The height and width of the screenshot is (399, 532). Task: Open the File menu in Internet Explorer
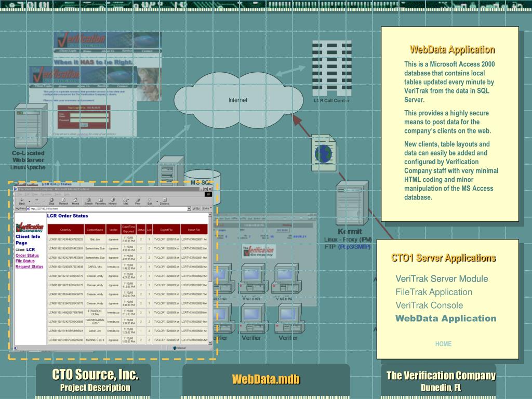click(x=20, y=194)
